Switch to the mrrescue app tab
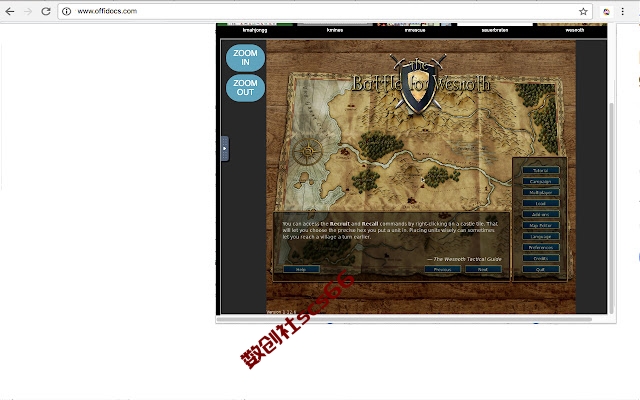This screenshot has height=400, width=640. 415,30
